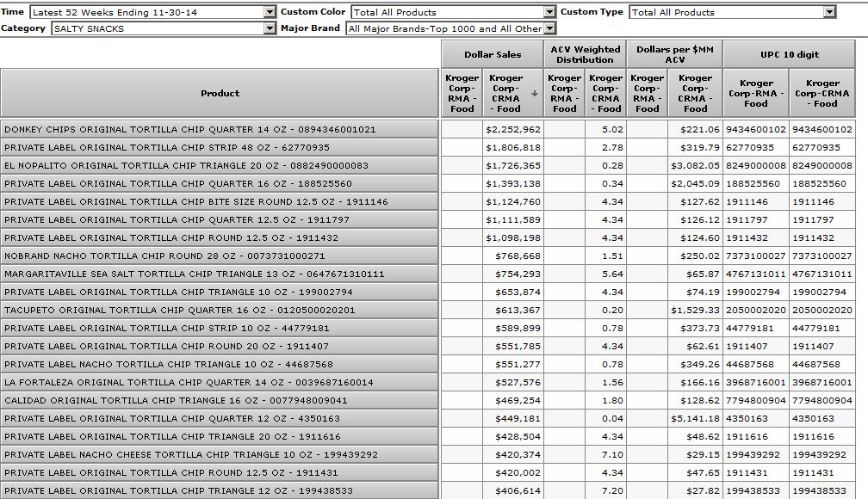Click the ACV Weighted Distribution header
Image resolution: width=868 pixels, height=499 pixels.
point(585,54)
